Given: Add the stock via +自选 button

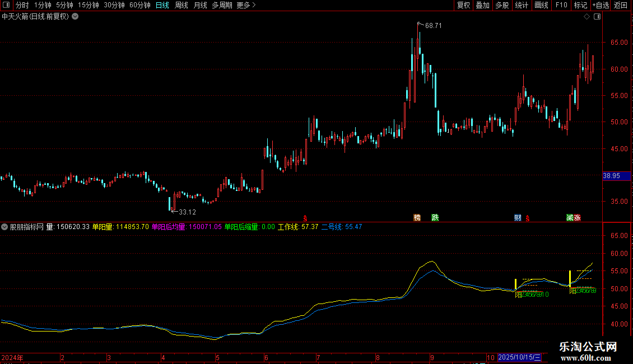Looking at the screenshot, I should point(601,5).
